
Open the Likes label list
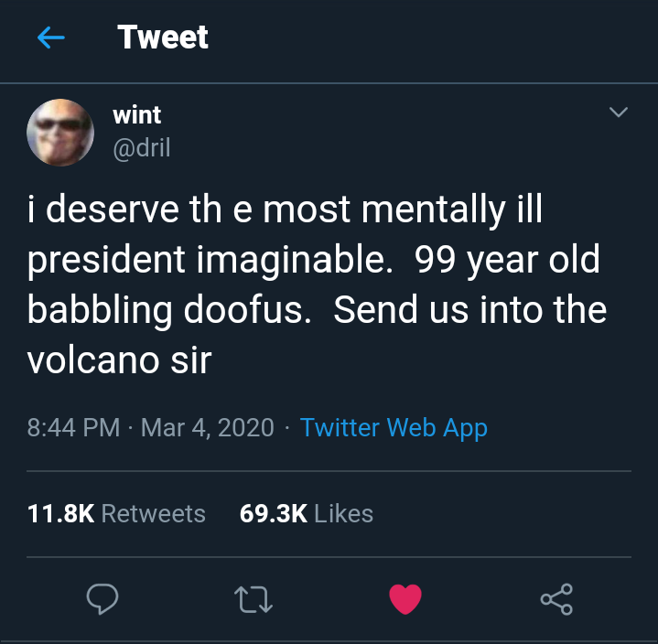pos(344,513)
